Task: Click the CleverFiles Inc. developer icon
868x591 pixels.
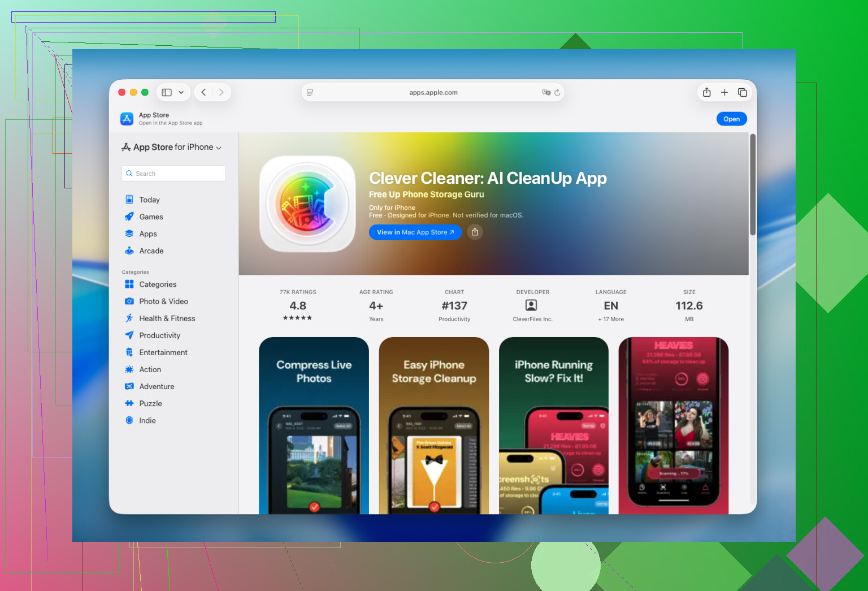Action: [x=531, y=305]
